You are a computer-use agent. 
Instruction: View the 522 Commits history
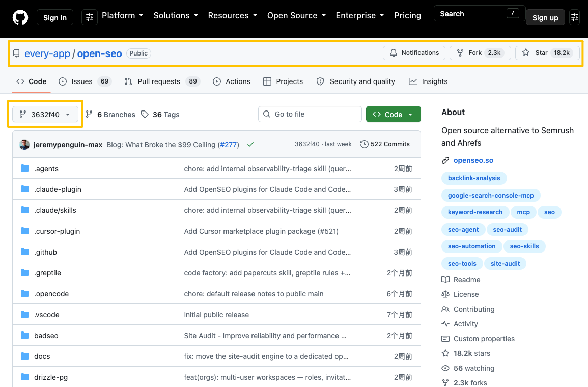385,144
